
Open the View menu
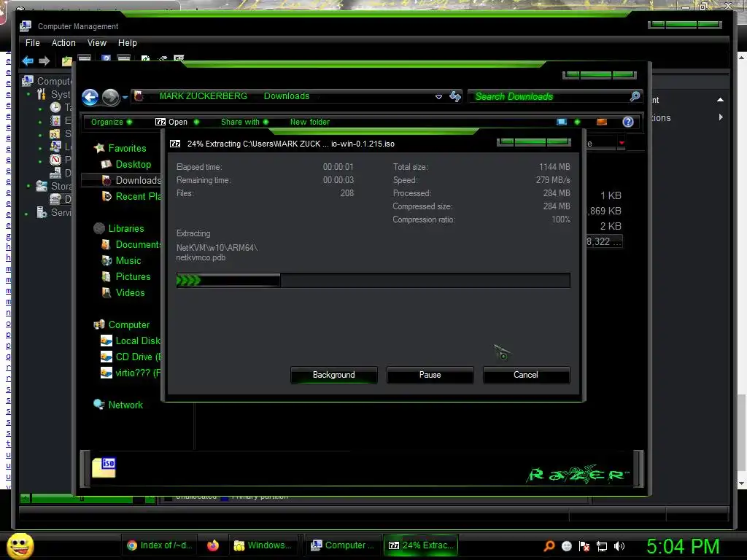[97, 43]
